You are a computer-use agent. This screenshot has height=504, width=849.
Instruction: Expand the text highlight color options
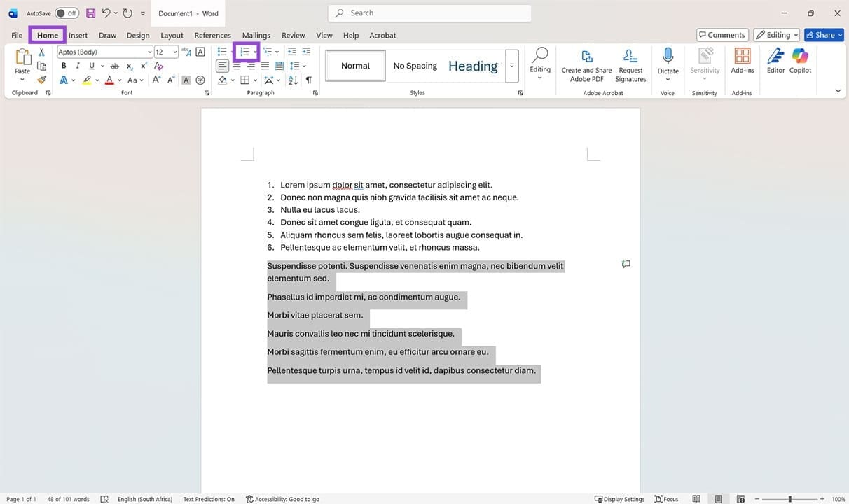click(97, 79)
